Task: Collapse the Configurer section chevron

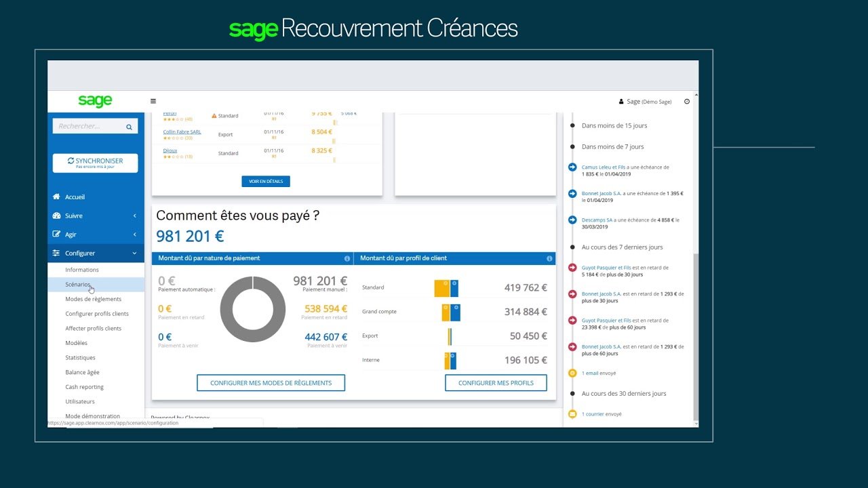Action: tap(134, 253)
